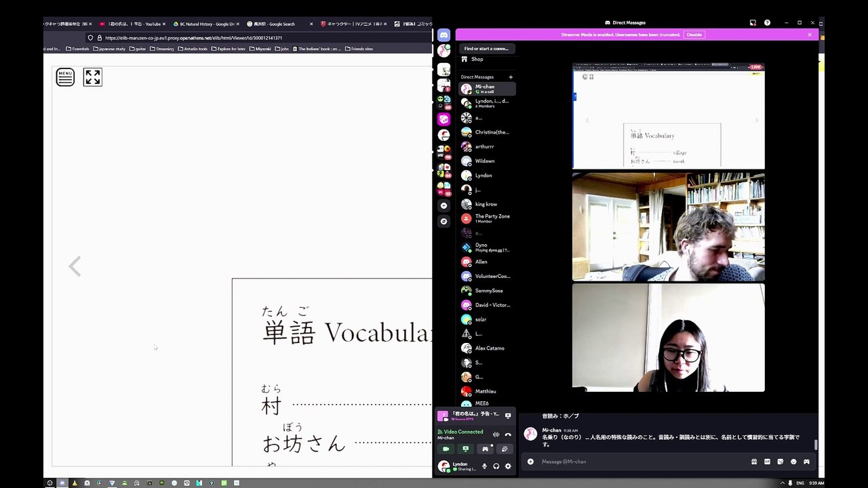The image size is (868, 488).
Task: Disable Streamer Mode via banner button
Action: (694, 35)
